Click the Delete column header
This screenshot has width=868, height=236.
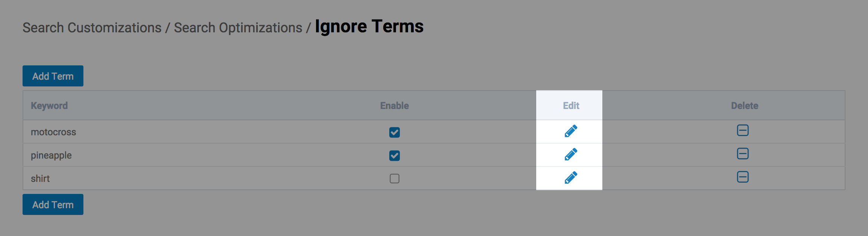(744, 106)
